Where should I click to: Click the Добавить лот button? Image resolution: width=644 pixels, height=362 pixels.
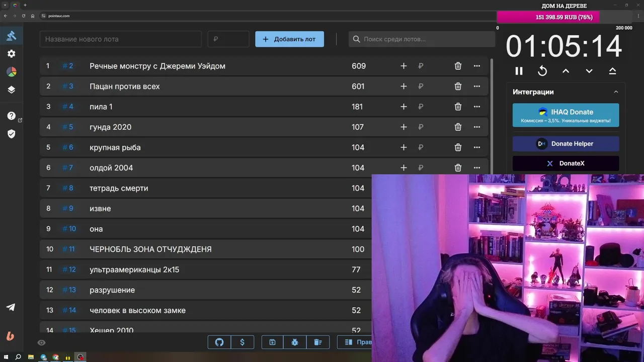pos(289,39)
